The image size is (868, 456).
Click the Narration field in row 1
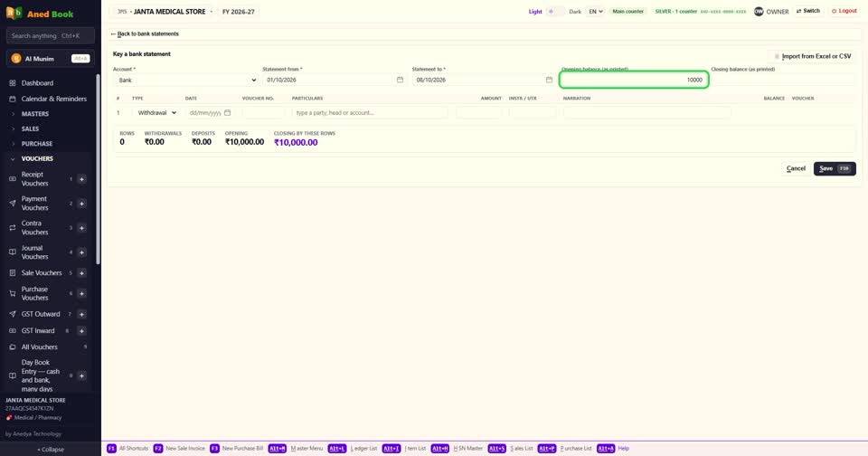647,112
